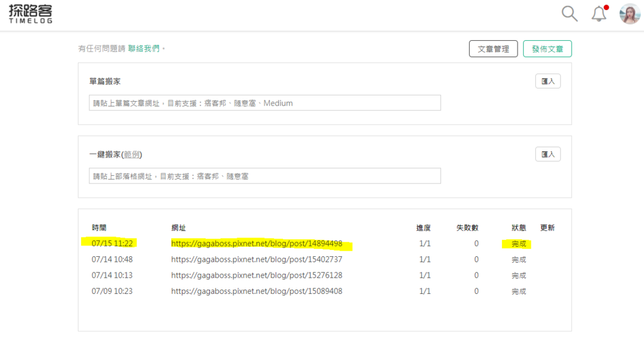Click the 狀態 column header
The width and height of the screenshot is (644, 341).
click(519, 228)
